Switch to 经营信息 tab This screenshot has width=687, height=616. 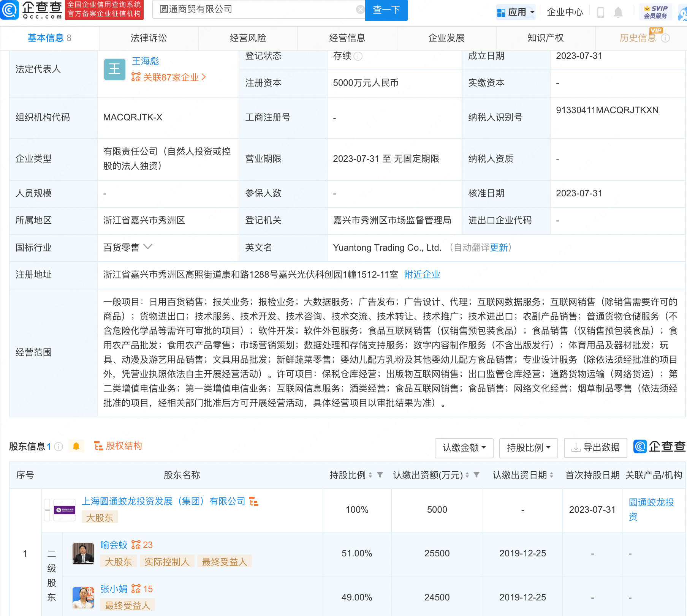point(347,38)
